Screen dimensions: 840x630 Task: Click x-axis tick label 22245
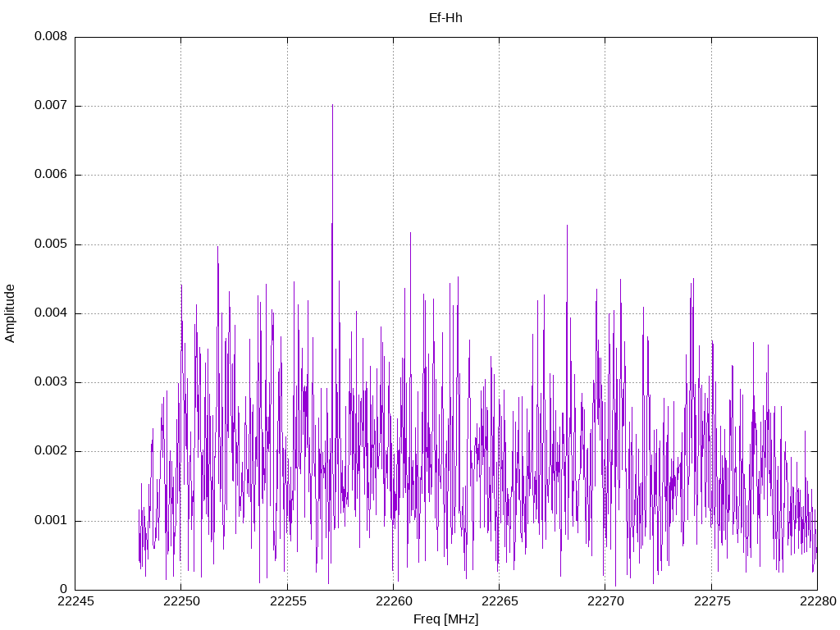pyautogui.click(x=75, y=601)
